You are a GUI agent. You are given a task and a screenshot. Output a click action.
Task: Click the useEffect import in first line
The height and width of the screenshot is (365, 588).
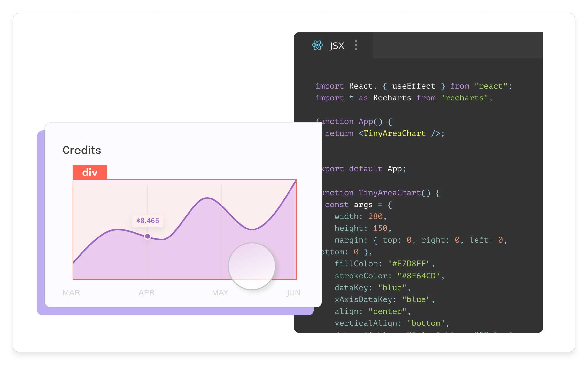414,86
